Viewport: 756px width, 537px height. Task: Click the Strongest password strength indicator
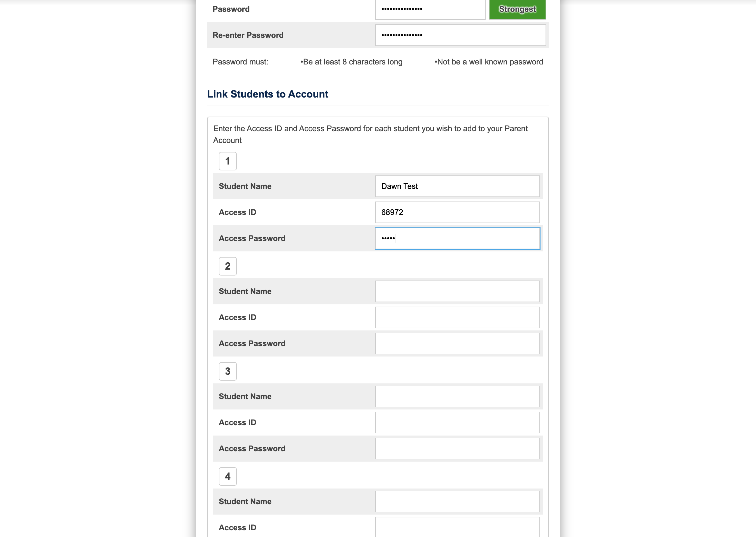pyautogui.click(x=517, y=9)
